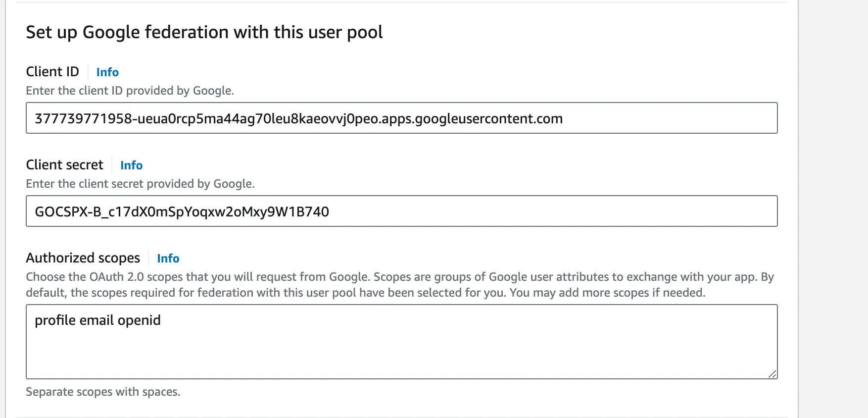Click 'Set up Google federation' heading
Image resolution: width=868 pixels, height=418 pixels.
tap(204, 32)
